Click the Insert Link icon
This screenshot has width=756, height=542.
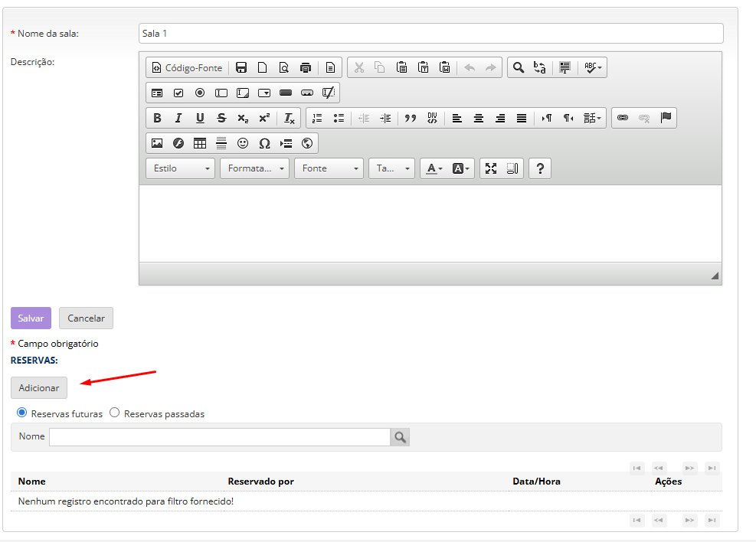pos(623,118)
